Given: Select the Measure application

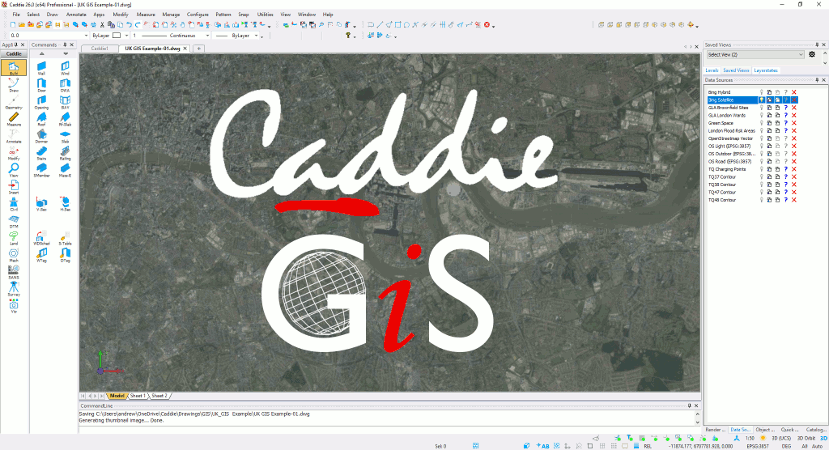Looking at the screenshot, I should [x=14, y=118].
